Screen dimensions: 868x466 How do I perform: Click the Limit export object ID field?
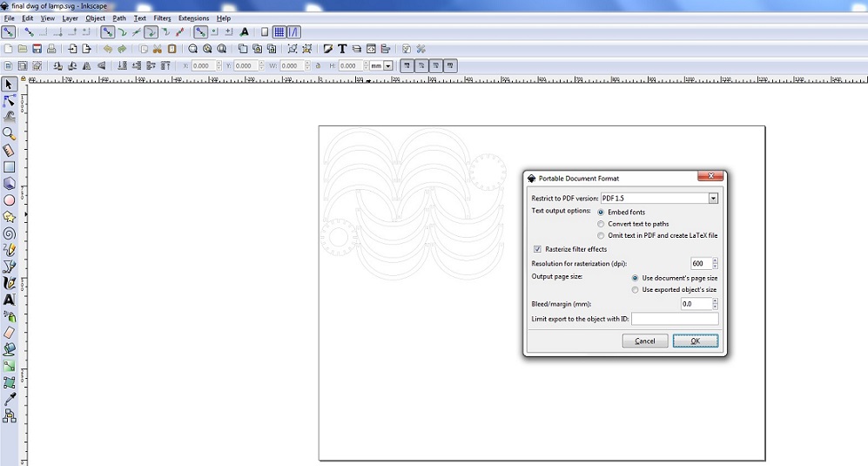pos(675,319)
